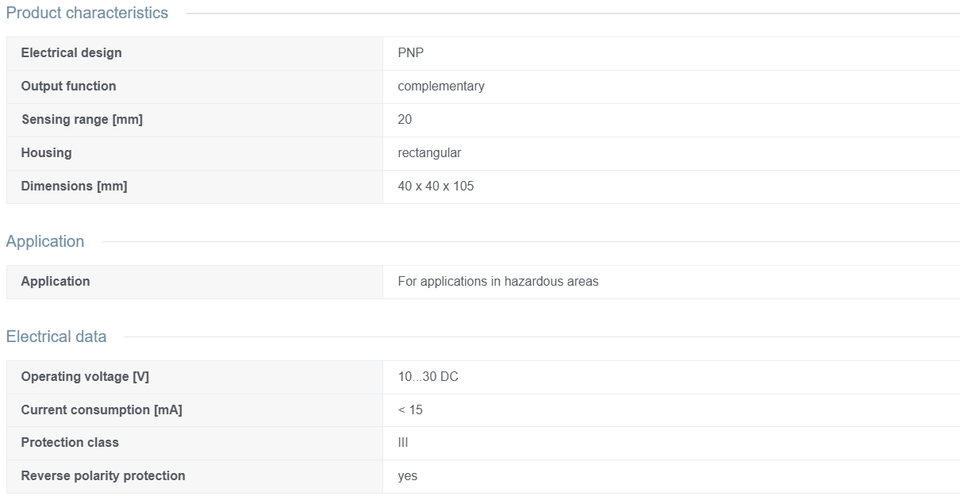This screenshot has width=960, height=500.
Task: Click the 40 x 40 x 105 dimensions value
Action: click(436, 186)
